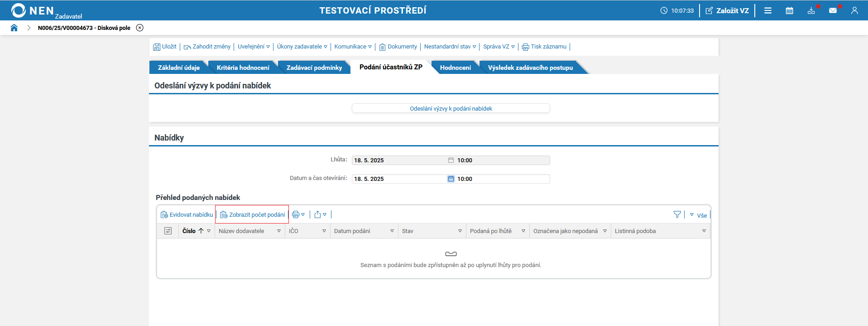Switch to the Základní údaje tab
This screenshot has width=868, height=326.
pos(178,68)
